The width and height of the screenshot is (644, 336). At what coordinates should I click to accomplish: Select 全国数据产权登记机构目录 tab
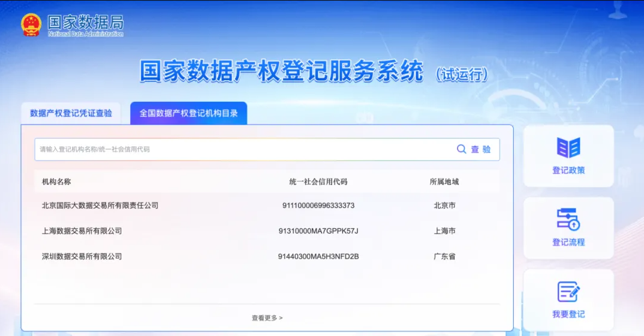tap(188, 113)
